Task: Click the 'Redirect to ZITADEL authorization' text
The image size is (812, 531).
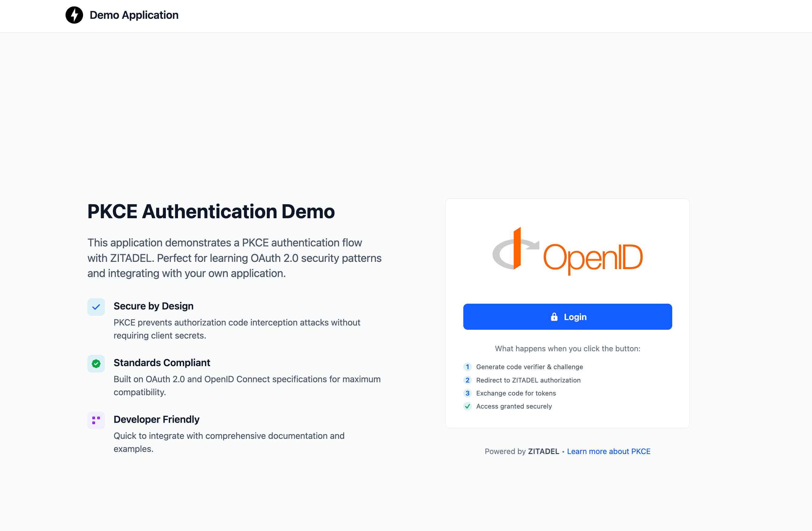Action: pos(528,380)
